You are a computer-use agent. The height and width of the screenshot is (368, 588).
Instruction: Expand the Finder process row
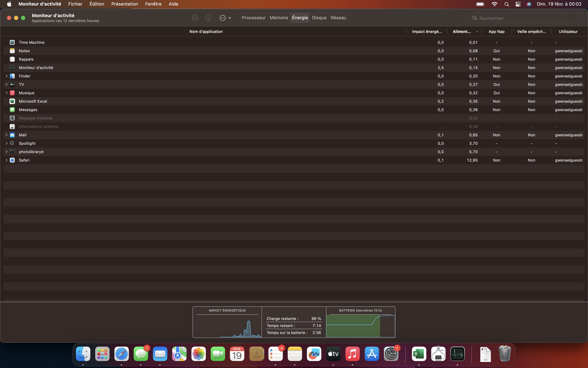[x=6, y=76]
